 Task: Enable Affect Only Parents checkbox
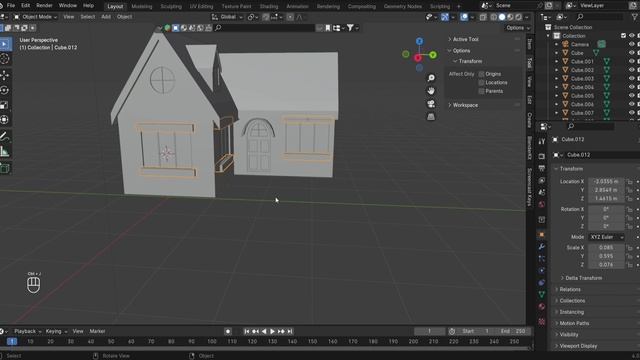point(481,91)
